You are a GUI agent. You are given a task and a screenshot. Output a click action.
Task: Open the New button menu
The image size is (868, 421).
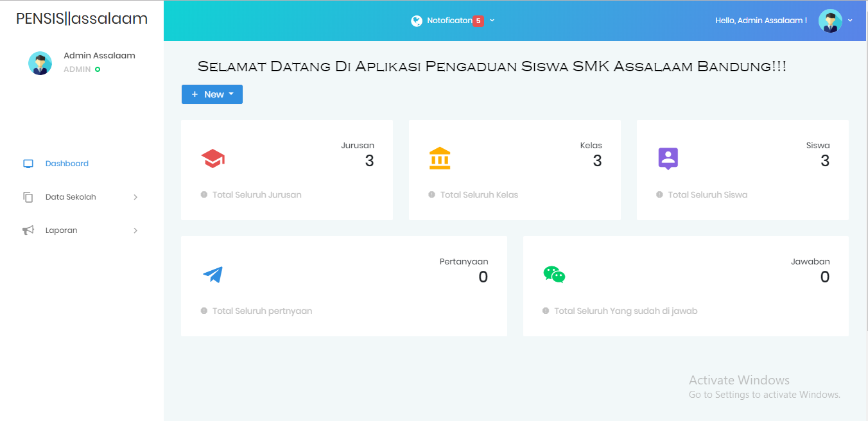pos(212,94)
